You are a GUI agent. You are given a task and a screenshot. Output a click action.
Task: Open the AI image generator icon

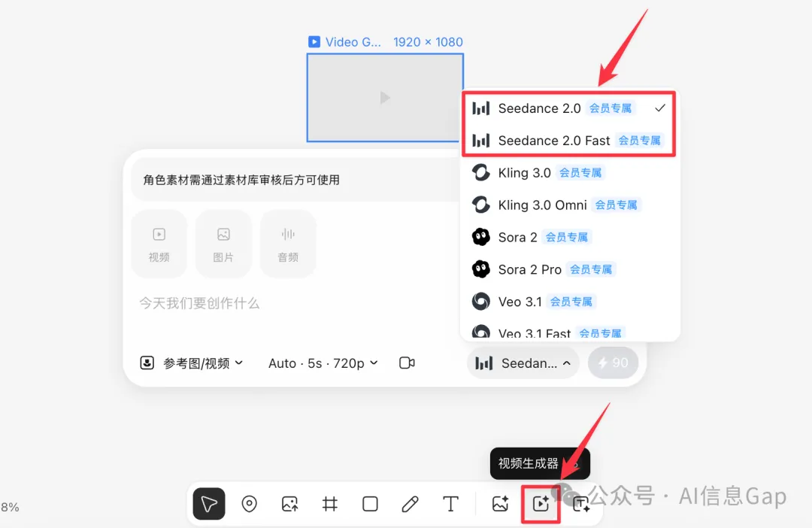click(500, 504)
